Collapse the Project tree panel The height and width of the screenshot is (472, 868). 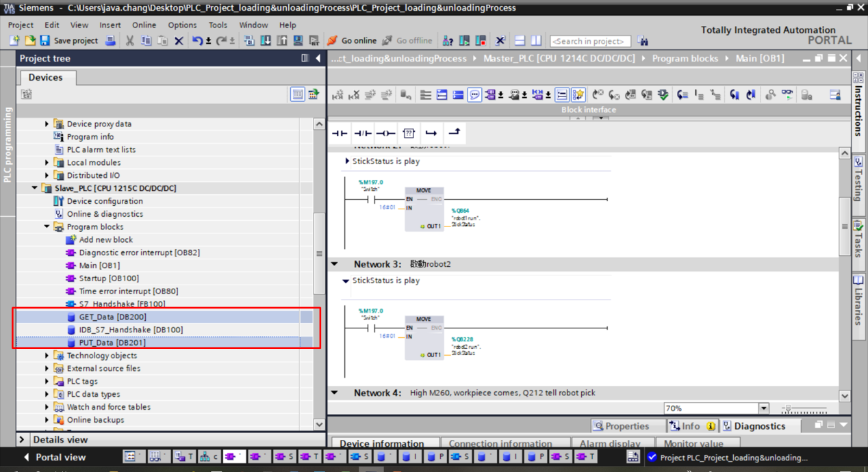pyautogui.click(x=318, y=58)
